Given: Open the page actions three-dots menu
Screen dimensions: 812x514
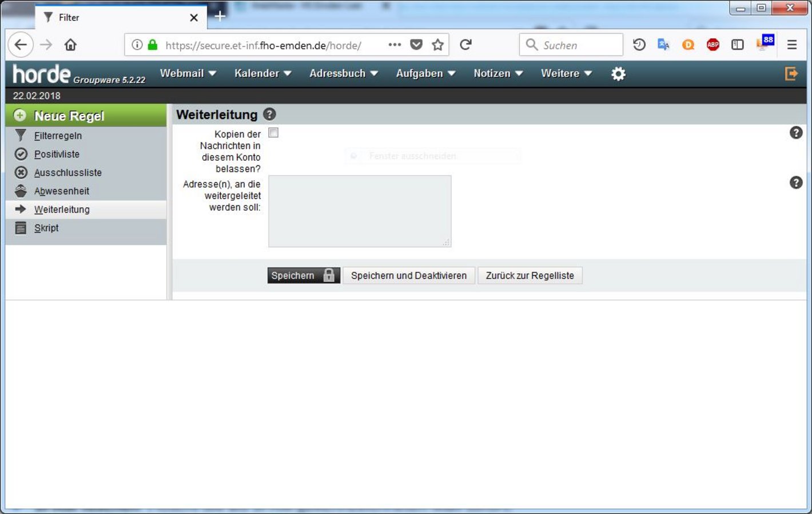Looking at the screenshot, I should [x=395, y=45].
